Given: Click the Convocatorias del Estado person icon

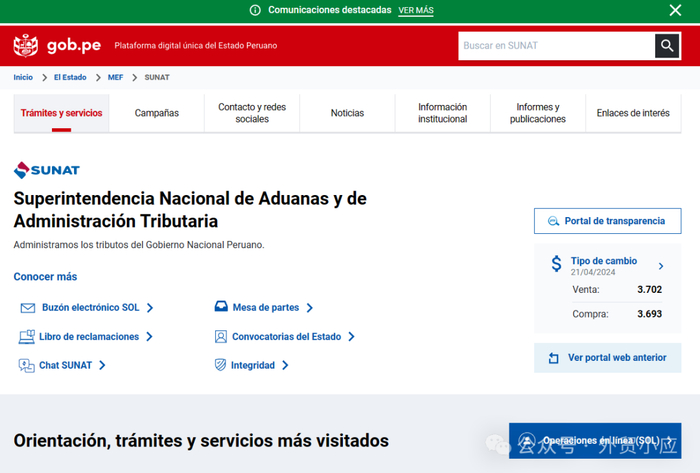Looking at the screenshot, I should pos(221,336).
